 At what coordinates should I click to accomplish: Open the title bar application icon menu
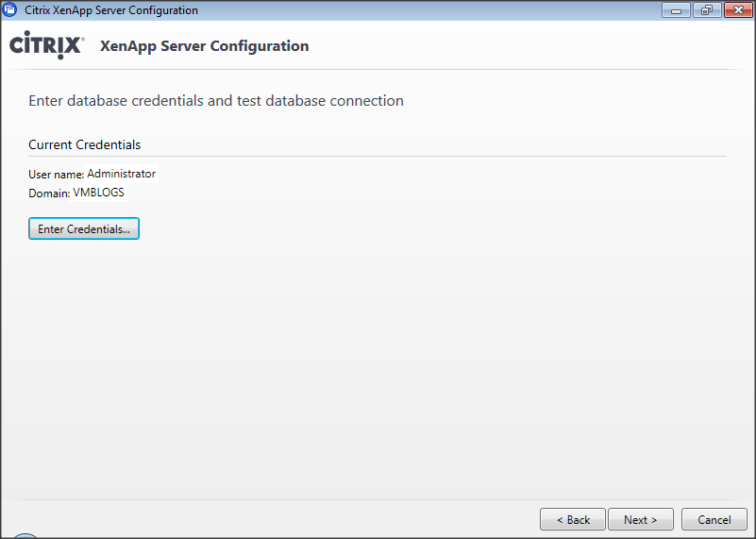point(10,10)
